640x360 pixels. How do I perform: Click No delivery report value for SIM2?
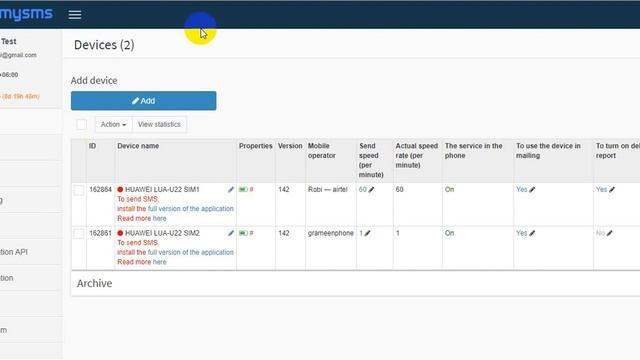pos(600,233)
